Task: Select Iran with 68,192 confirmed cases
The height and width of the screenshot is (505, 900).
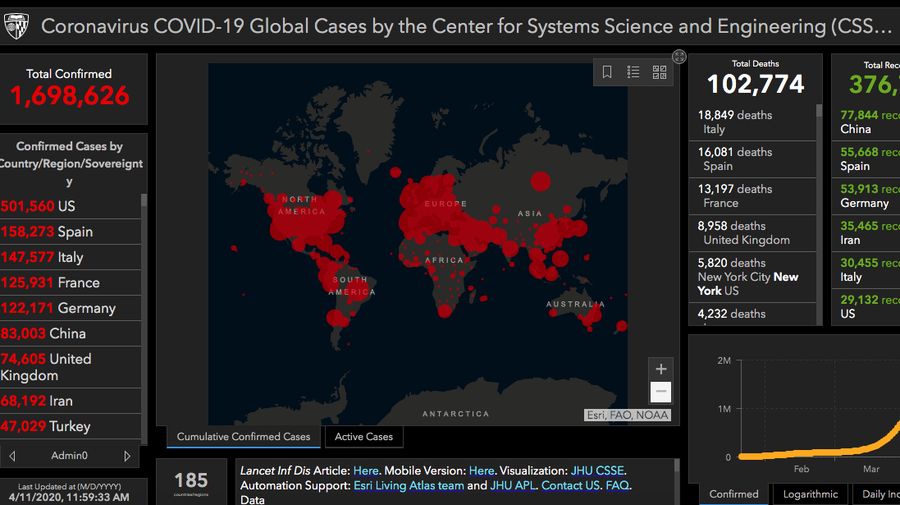Action: (70, 401)
